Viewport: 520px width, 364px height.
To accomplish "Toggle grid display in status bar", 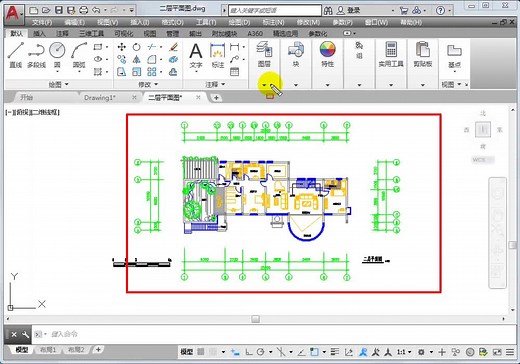I will 201,352.
